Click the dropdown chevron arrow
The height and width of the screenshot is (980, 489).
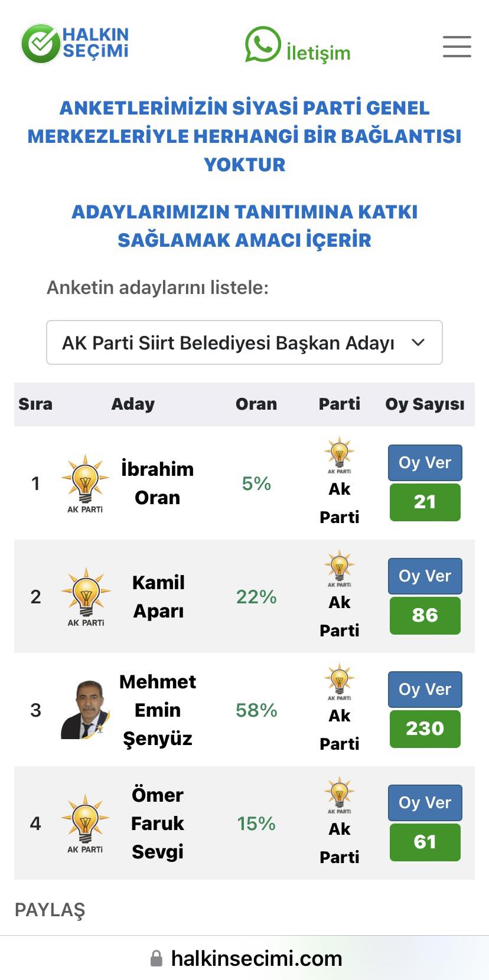418,342
